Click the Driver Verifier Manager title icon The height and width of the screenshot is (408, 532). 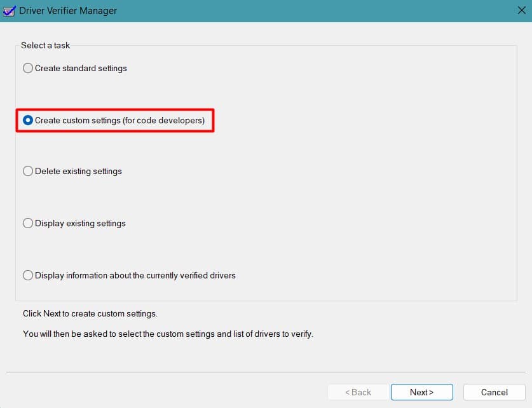pos(9,11)
